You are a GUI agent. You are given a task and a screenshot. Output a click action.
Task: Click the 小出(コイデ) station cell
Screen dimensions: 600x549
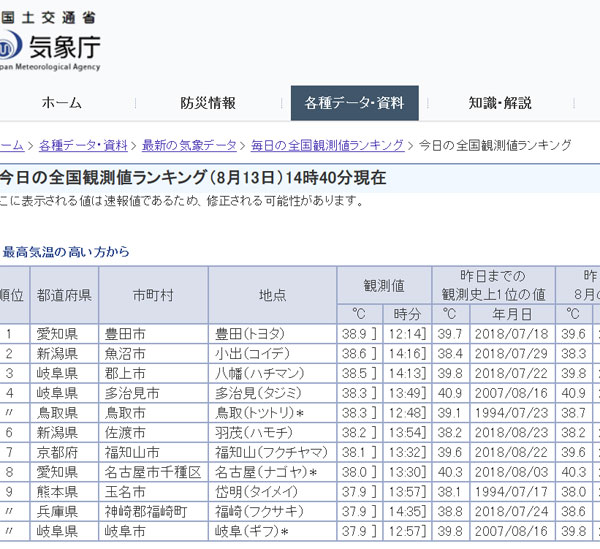pos(272,354)
